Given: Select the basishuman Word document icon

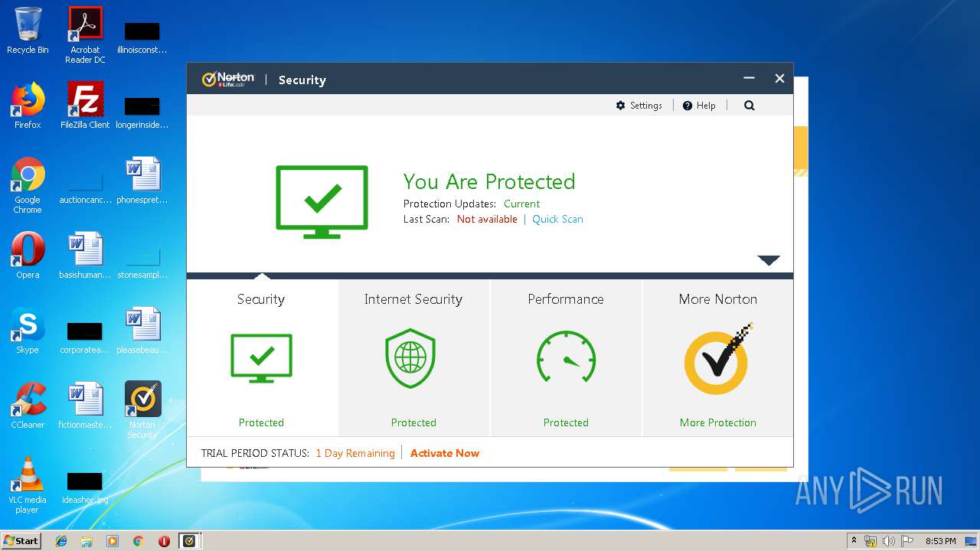Looking at the screenshot, I should (x=85, y=256).
